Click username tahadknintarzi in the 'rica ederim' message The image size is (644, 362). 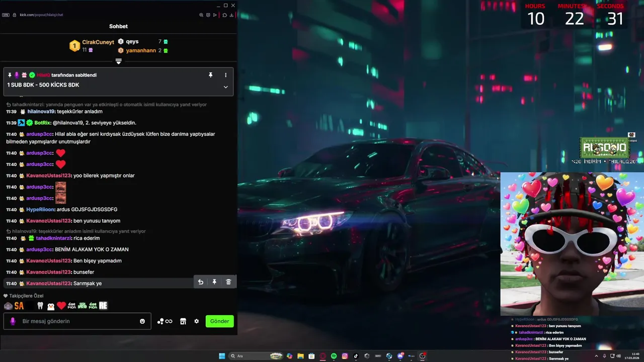(53, 238)
